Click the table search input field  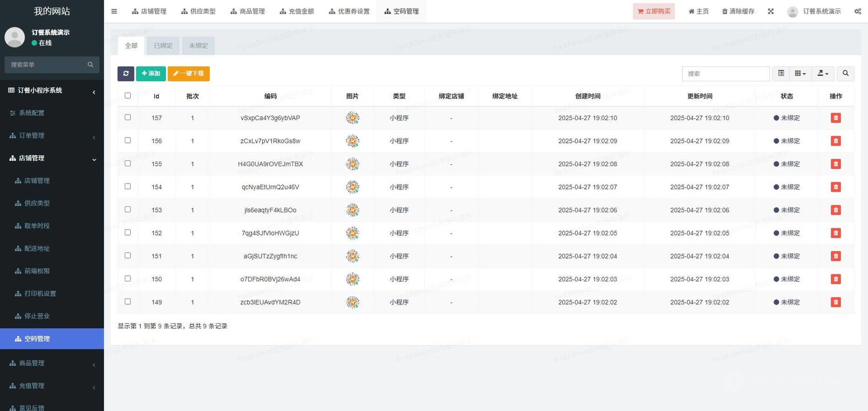coord(725,74)
